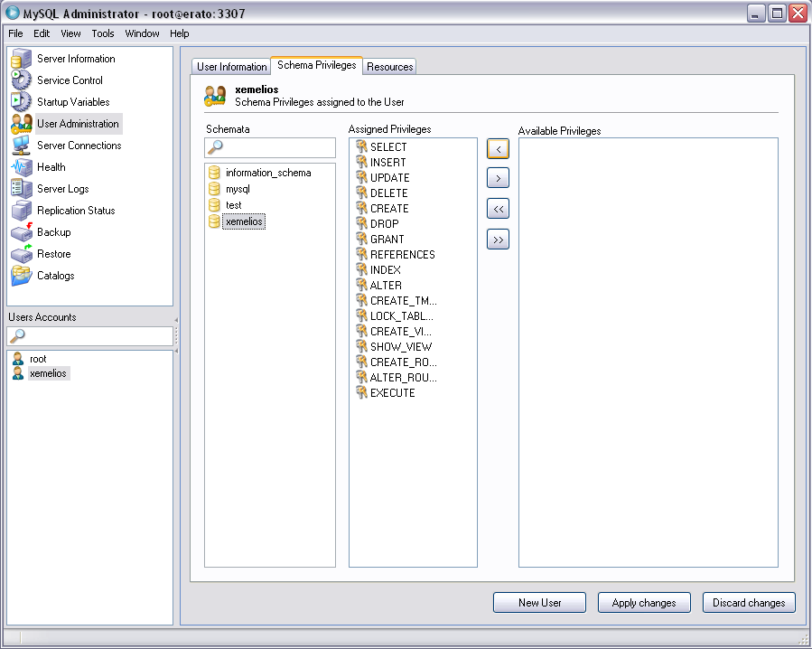Click Apply changes button
The height and width of the screenshot is (649, 812).
(644, 602)
